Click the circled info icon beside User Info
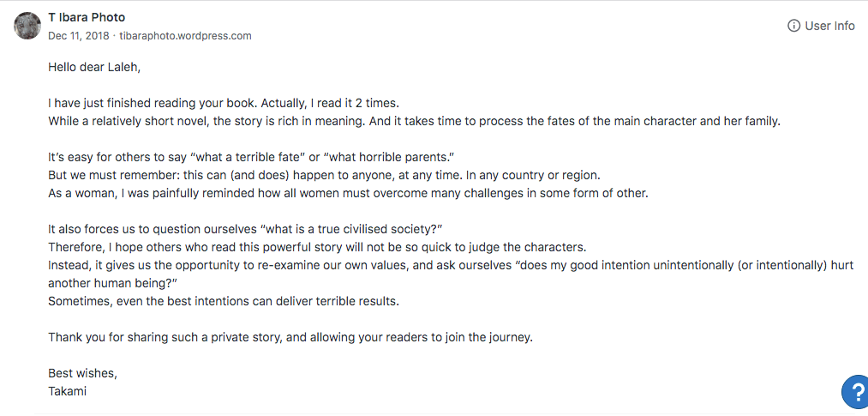Viewport: 868px width, 416px height. click(793, 26)
